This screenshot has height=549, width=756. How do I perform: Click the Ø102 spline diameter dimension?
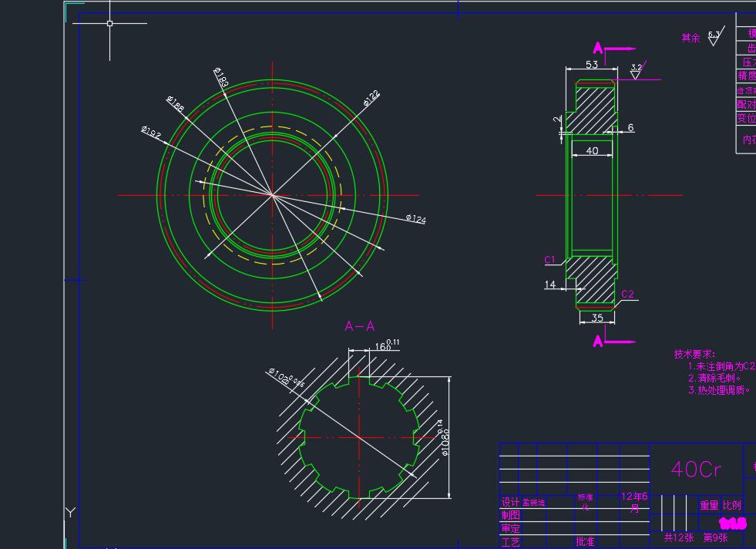(x=286, y=379)
